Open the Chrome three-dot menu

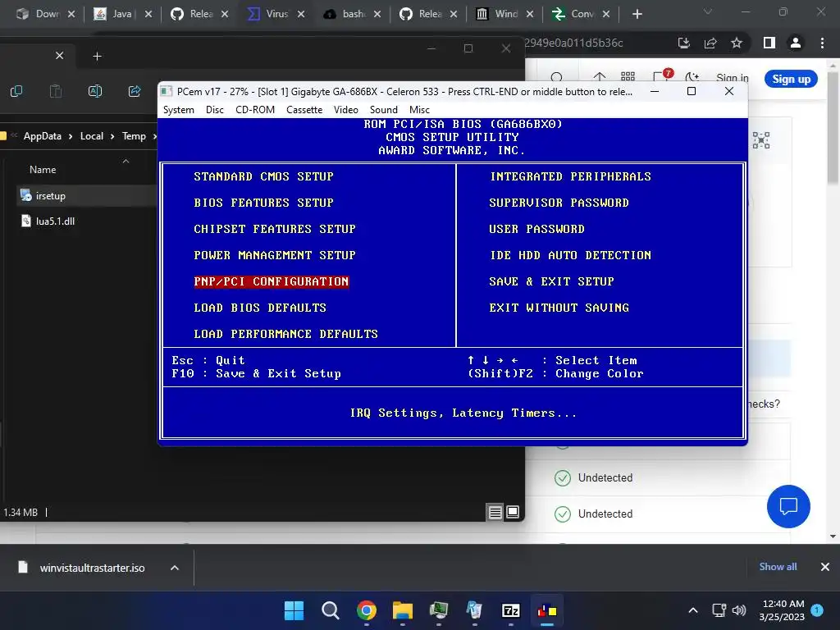pos(822,43)
